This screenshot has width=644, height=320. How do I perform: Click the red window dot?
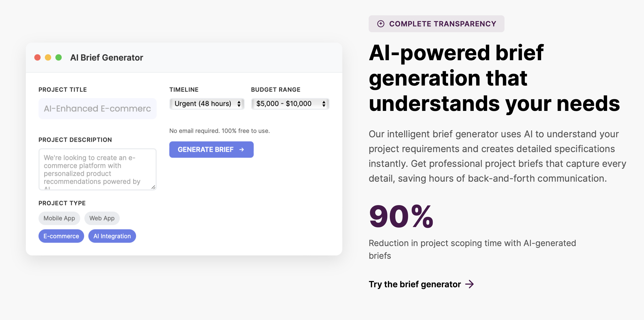tap(37, 57)
